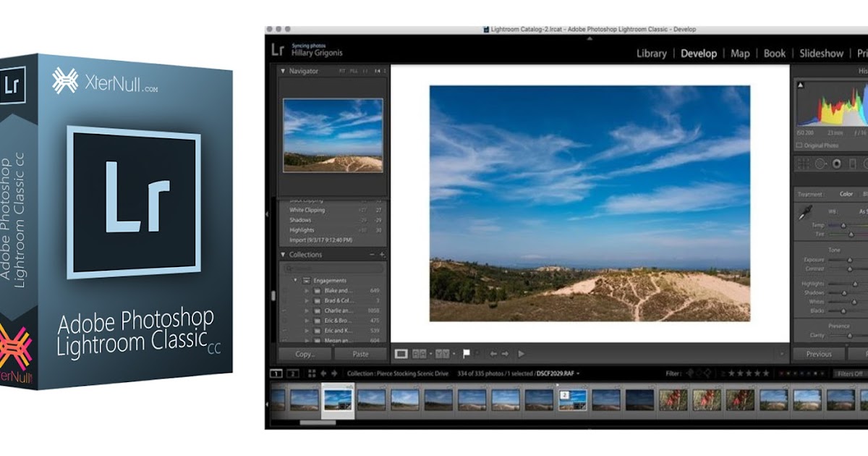The height and width of the screenshot is (456, 868).
Task: Click the minus icon in Collections header
Action: [372, 255]
